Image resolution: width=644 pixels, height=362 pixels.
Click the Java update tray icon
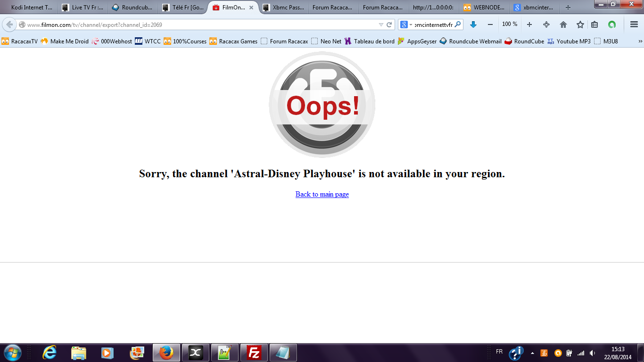(x=544, y=353)
